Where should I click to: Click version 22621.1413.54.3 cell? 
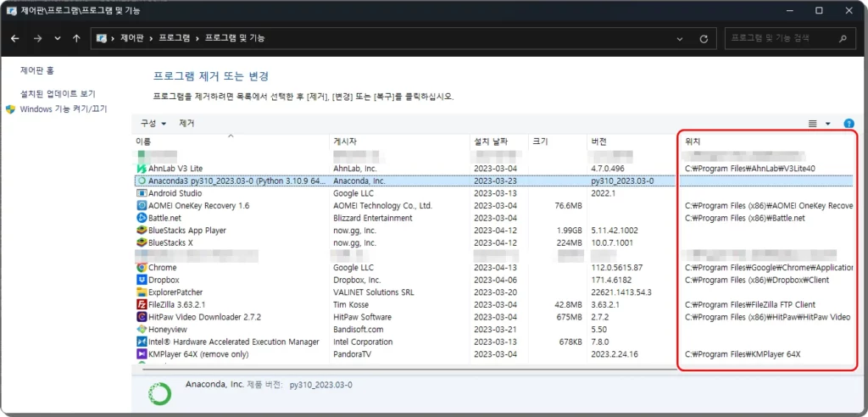click(x=621, y=292)
